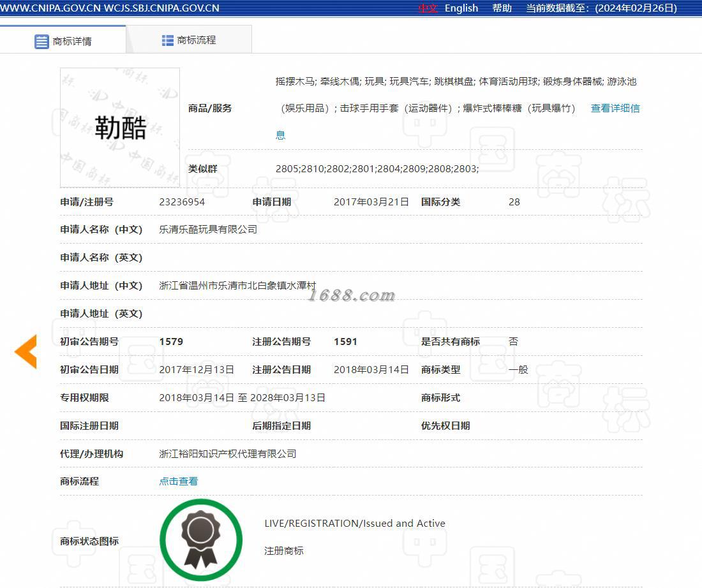702x588 pixels.
Task: Select application date 2017年03月21日
Action: (371, 202)
